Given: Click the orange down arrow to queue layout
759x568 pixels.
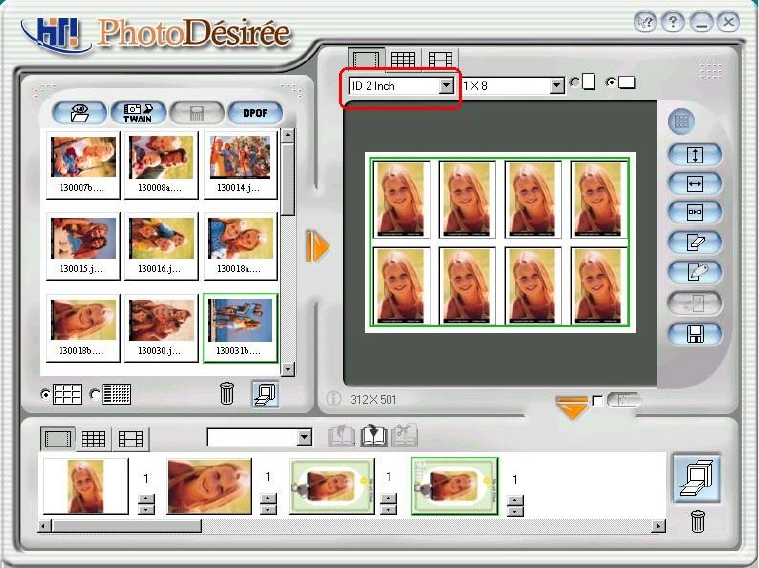Looking at the screenshot, I should pos(572,407).
